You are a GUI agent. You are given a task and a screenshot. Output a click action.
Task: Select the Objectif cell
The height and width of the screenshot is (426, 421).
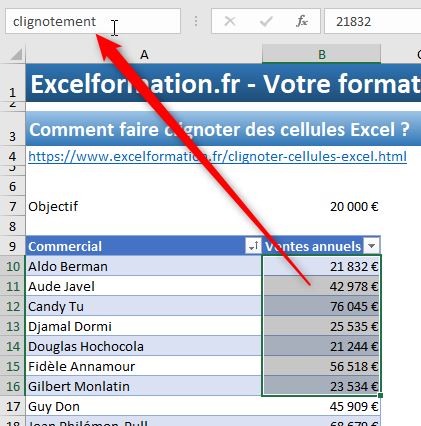[144, 207]
